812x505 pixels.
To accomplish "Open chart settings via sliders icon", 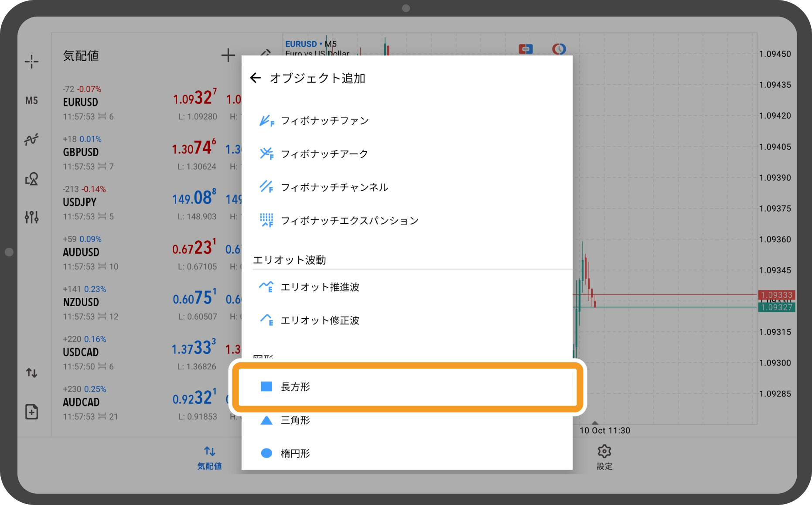I will point(32,217).
